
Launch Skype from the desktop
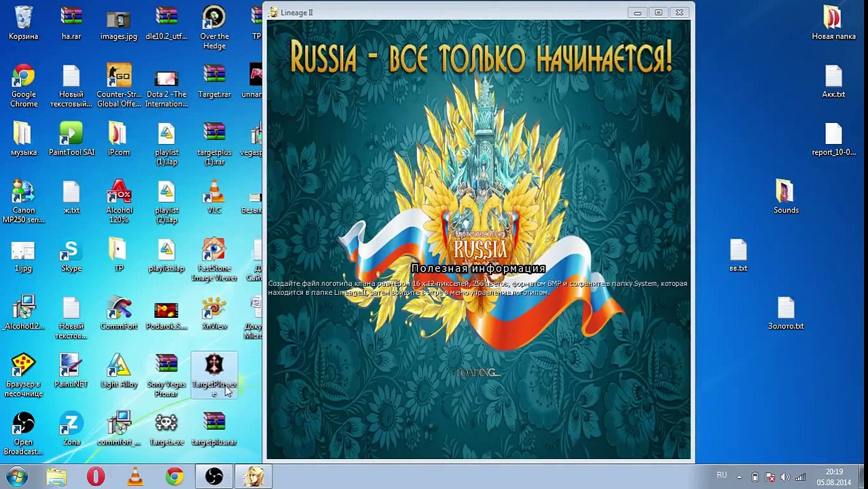click(x=71, y=255)
